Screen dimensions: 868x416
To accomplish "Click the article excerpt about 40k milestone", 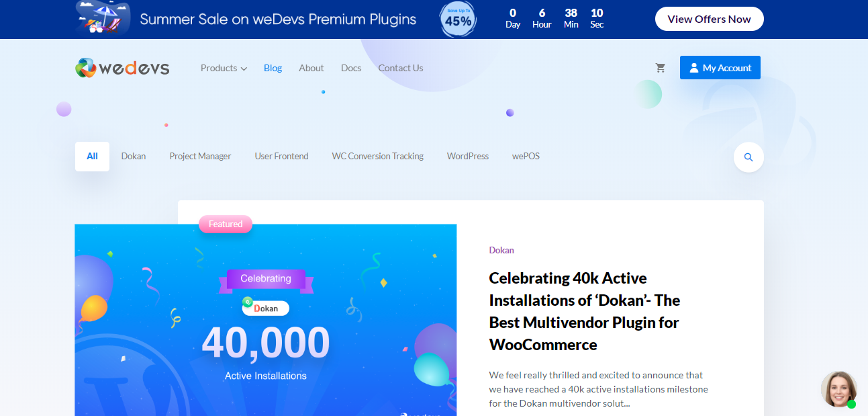I will (x=598, y=389).
